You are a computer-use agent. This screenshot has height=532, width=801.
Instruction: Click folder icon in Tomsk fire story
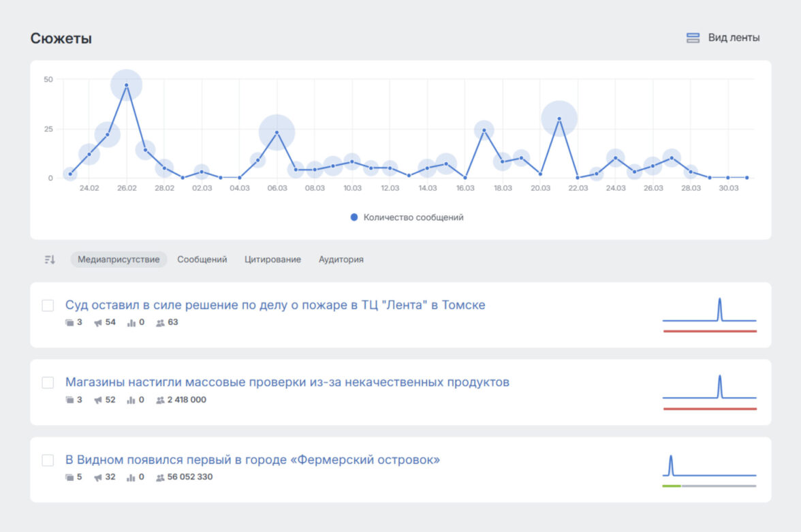(x=69, y=323)
